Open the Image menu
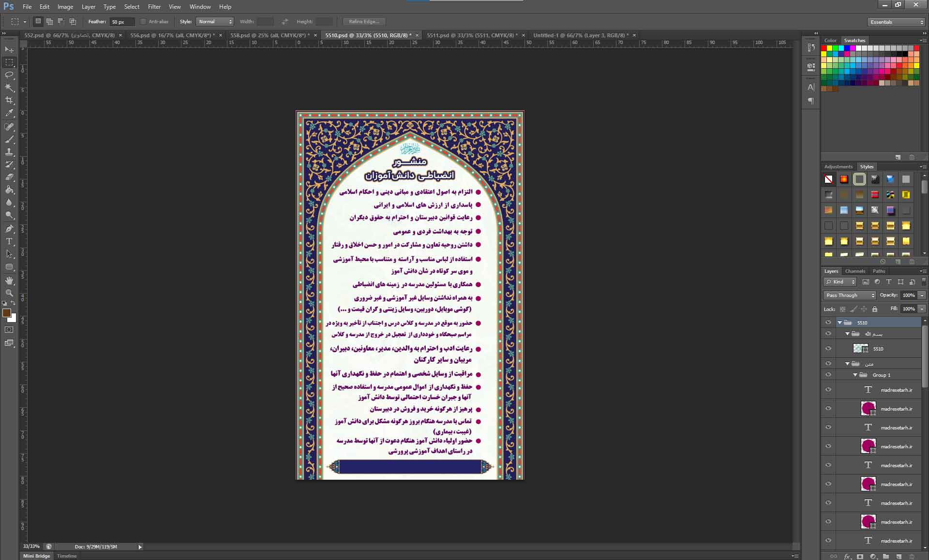Image resolution: width=929 pixels, height=560 pixels. pos(65,7)
